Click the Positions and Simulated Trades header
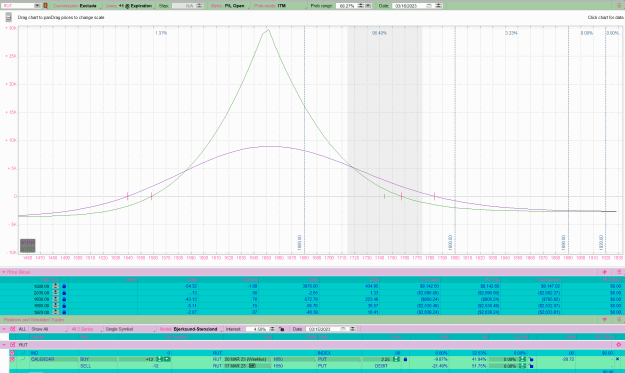The height and width of the screenshot is (373, 625). coord(34,320)
